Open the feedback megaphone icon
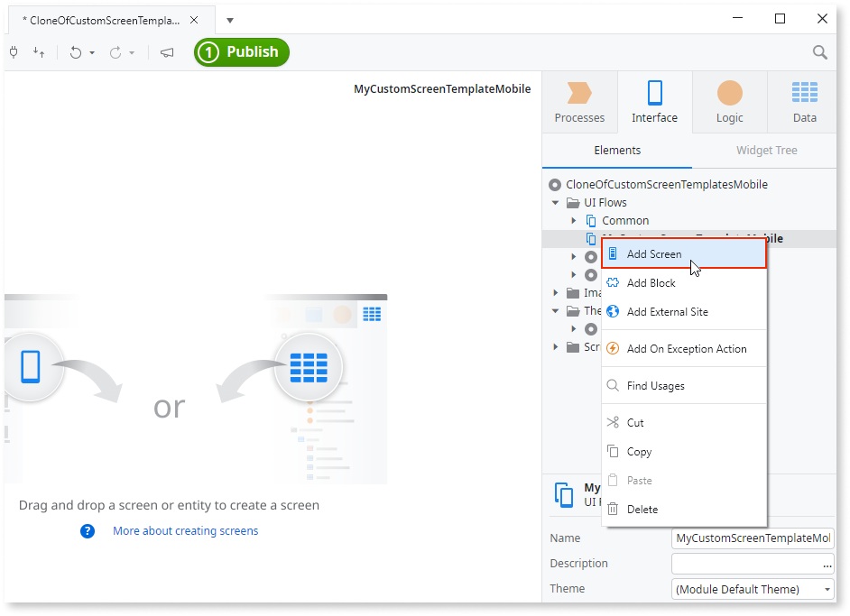 tap(166, 52)
